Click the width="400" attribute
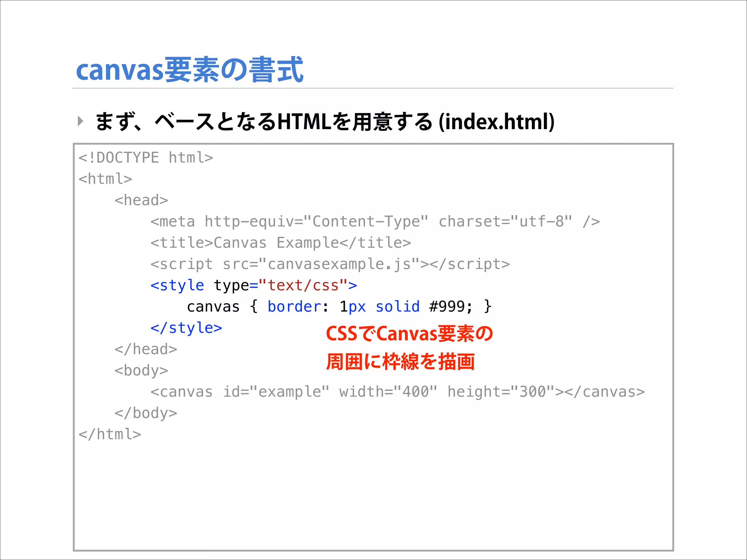747x560 pixels. tap(388, 392)
